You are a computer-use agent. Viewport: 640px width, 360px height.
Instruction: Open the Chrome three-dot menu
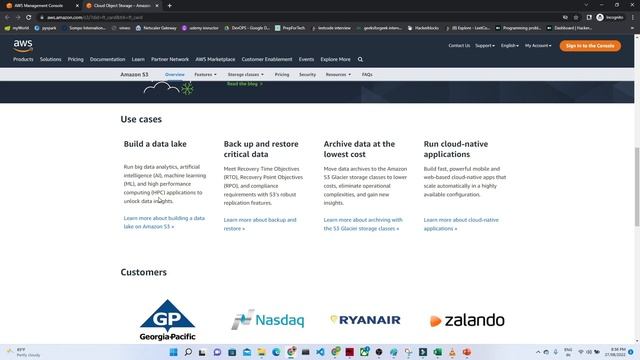[633, 18]
